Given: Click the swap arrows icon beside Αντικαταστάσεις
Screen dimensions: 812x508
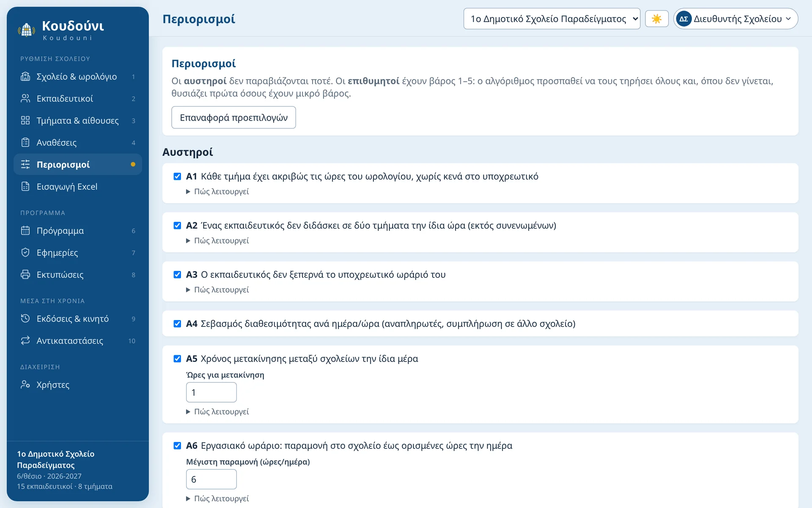Looking at the screenshot, I should [x=25, y=341].
